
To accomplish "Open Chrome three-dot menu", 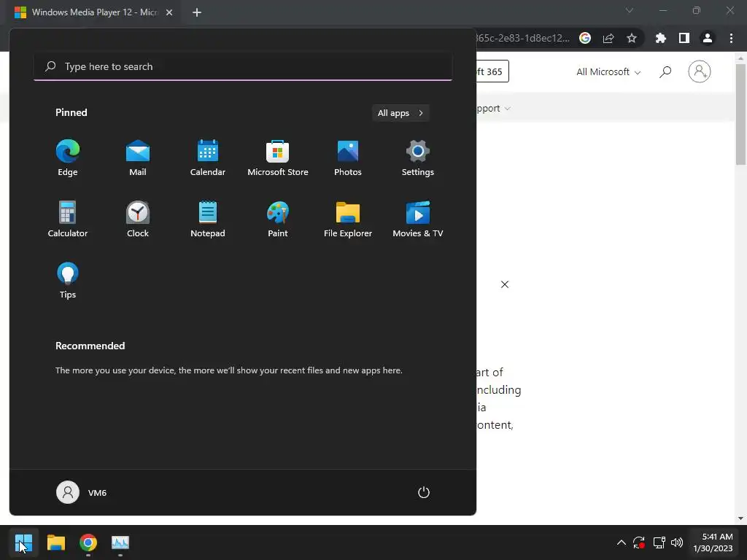I will 731,38.
